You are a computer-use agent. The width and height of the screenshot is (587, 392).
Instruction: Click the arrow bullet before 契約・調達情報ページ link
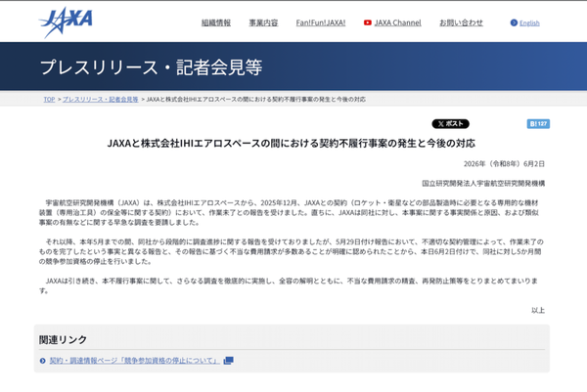coord(42,361)
